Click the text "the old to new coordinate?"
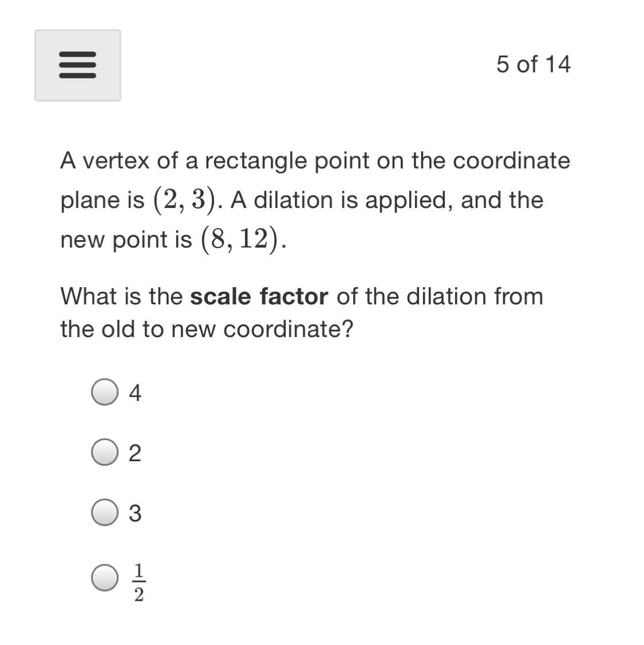The width and height of the screenshot is (644, 645). tap(207, 329)
